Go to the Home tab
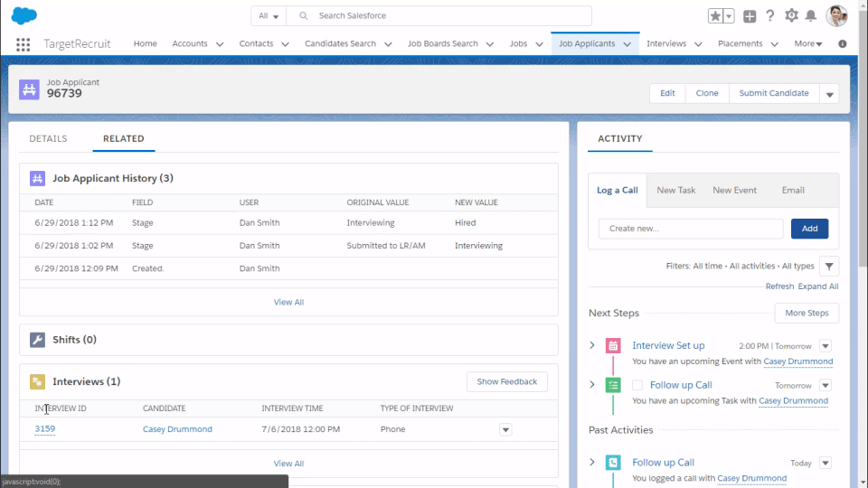Screen dimensions: 868x488 click(145, 43)
